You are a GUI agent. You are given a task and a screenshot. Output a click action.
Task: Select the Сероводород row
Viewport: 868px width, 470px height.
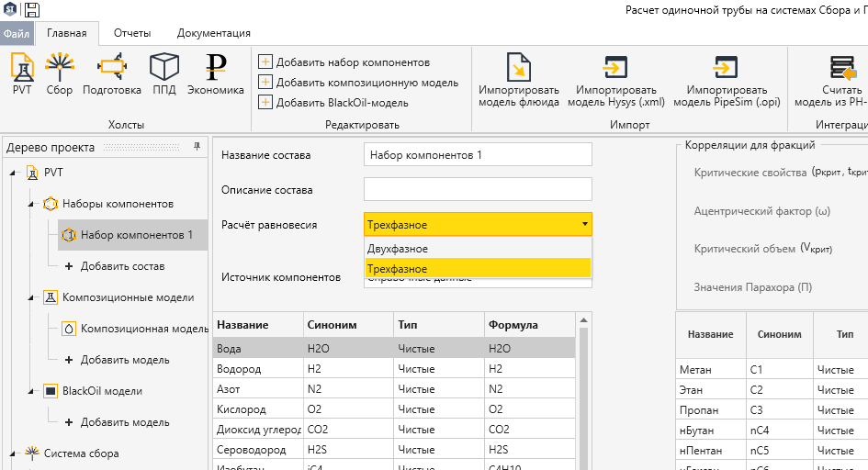394,450
